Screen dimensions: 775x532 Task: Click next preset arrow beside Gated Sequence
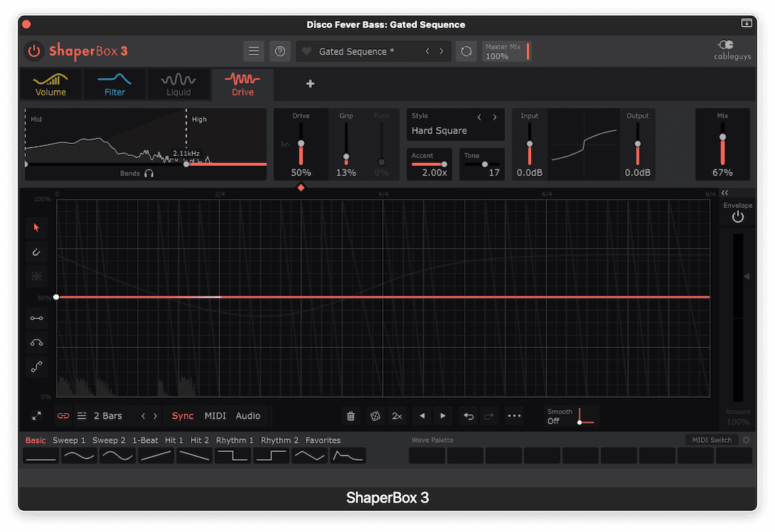click(442, 51)
